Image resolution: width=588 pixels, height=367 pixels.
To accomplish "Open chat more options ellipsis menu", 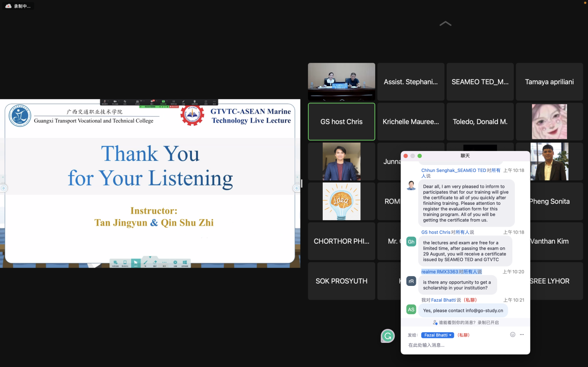I will pos(522,335).
